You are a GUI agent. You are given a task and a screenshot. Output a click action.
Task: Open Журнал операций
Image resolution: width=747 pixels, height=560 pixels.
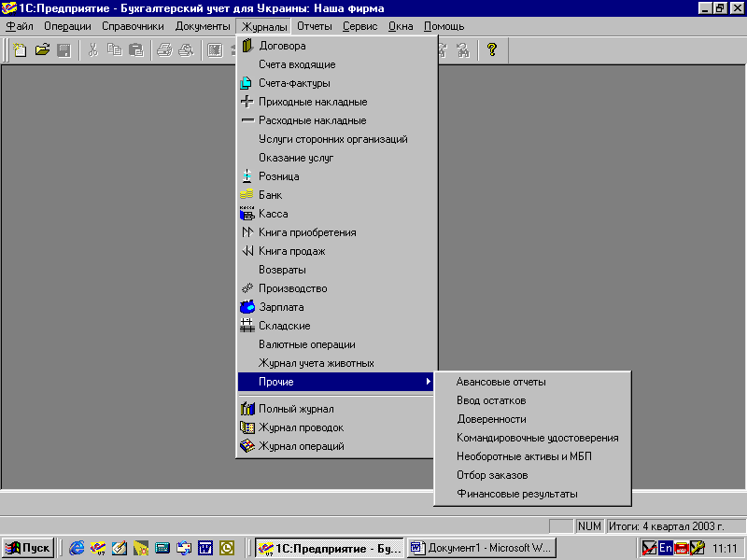[335, 446]
